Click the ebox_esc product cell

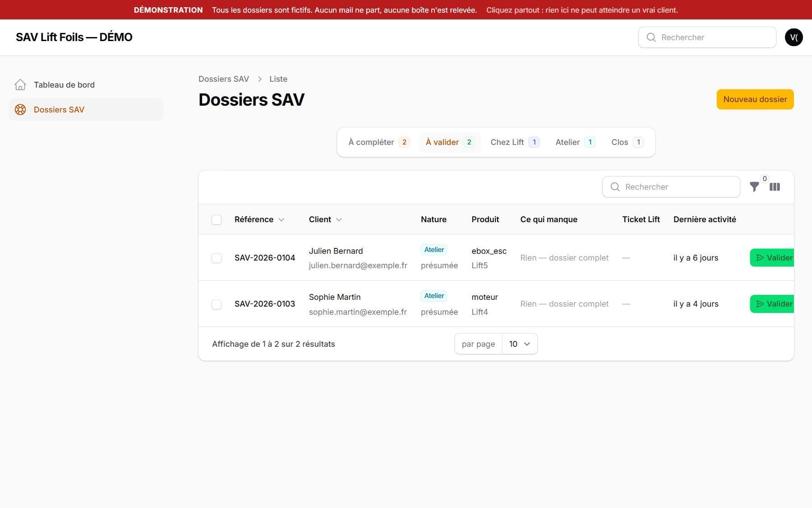tap(489, 251)
